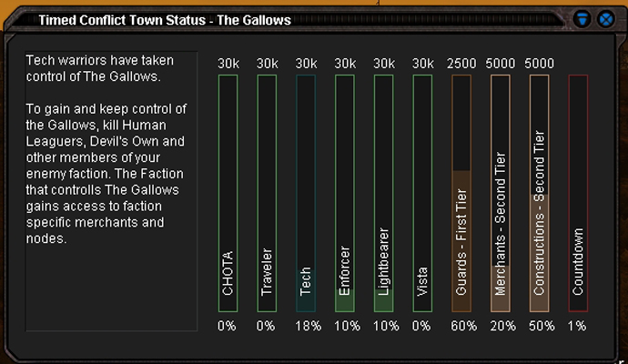Click the Enforcer faction bar

click(344, 194)
